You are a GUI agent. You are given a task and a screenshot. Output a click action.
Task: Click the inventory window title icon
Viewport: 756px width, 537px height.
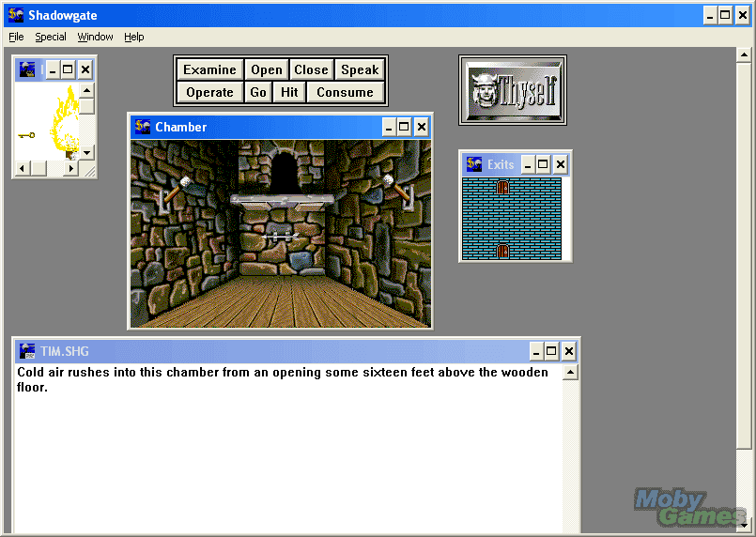pyautogui.click(x=27, y=69)
